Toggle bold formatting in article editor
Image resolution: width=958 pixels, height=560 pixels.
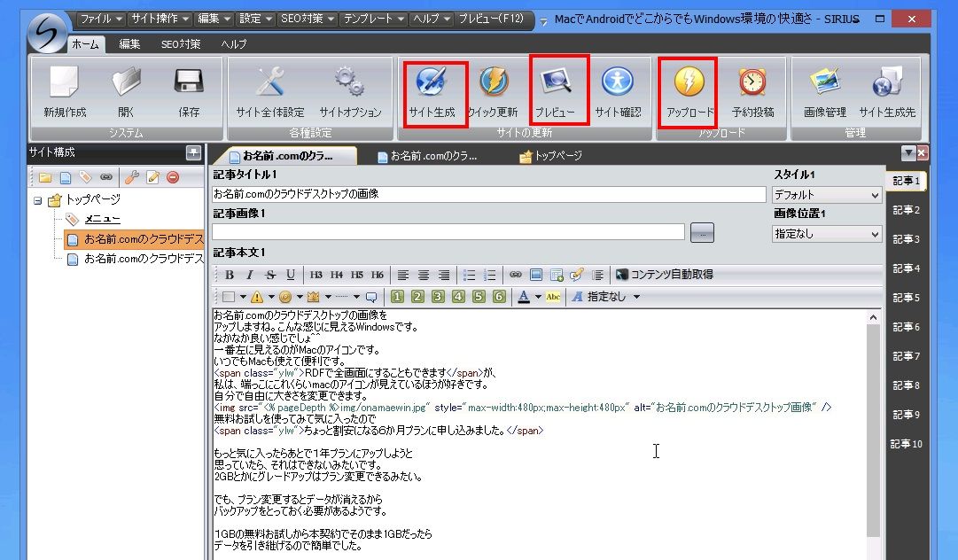point(230,275)
